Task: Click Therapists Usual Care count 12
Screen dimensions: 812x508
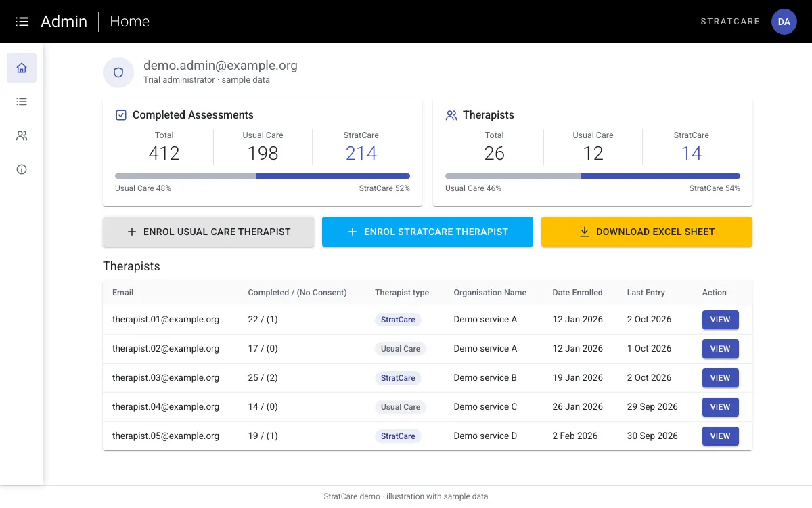Action: 593,154
